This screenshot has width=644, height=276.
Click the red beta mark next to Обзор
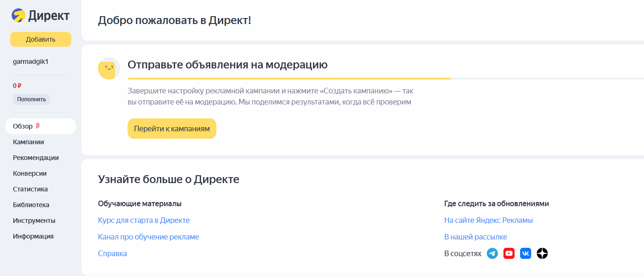coord(38,126)
